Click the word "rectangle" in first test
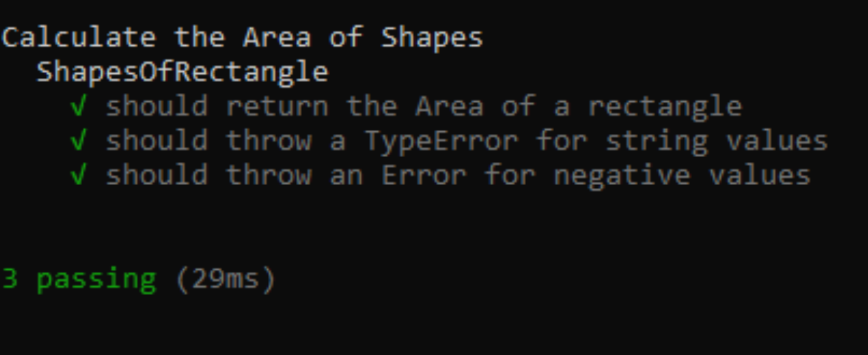 (x=665, y=107)
